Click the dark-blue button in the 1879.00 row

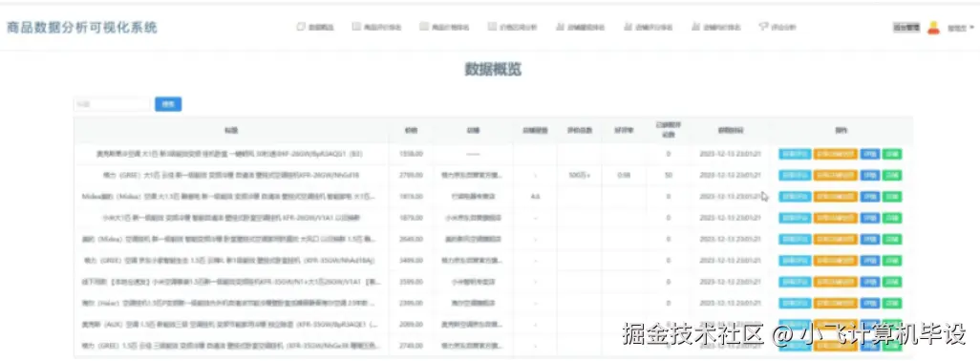(869, 218)
